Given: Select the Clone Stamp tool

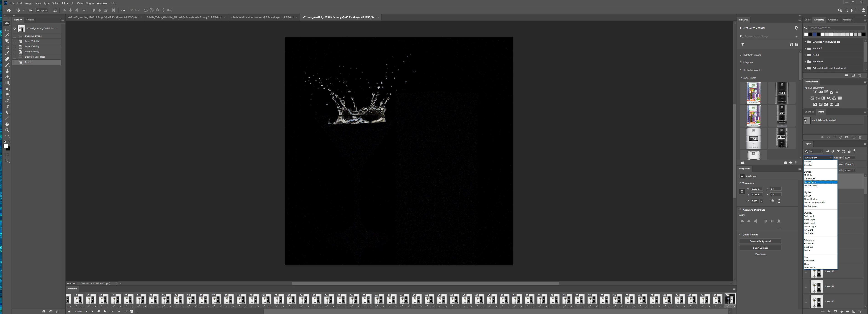Looking at the screenshot, I should pyautogui.click(x=7, y=71).
